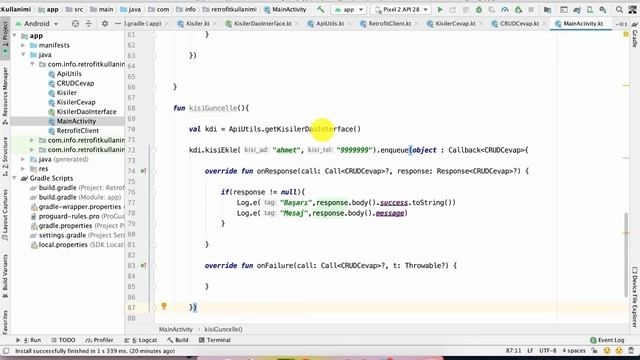Click the yellow lightbulb intention icon on line 87
Image resolution: width=640 pixels, height=360 pixels.
coord(164,306)
